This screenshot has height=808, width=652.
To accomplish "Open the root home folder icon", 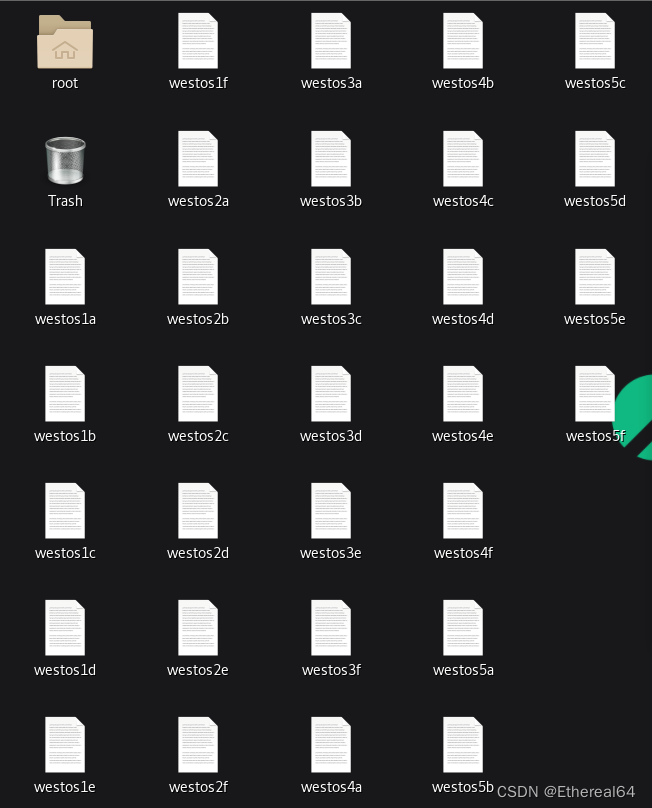I will pos(65,42).
